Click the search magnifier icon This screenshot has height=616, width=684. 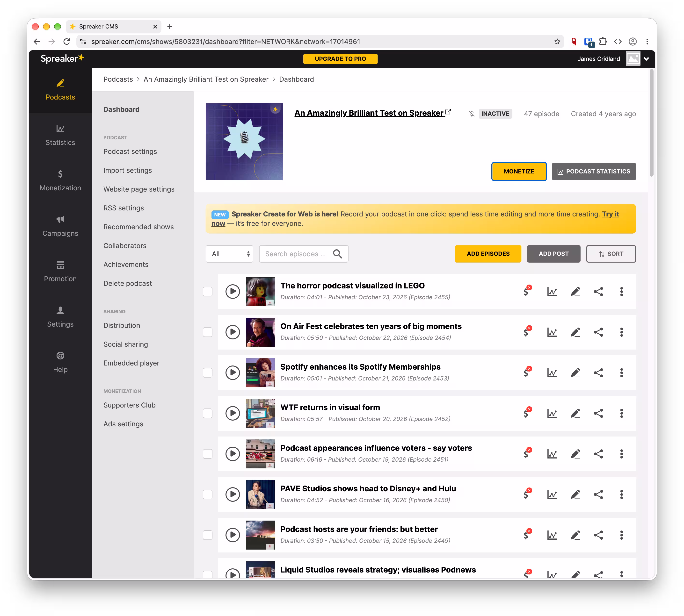[337, 254]
